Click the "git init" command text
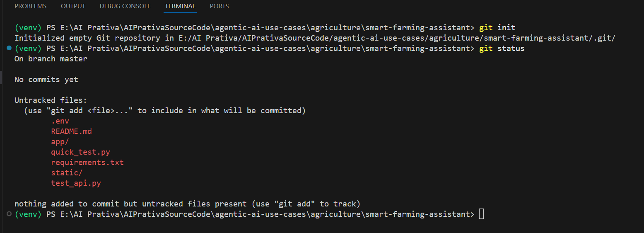Screen dimensions: 644x233 pyautogui.click(x=497, y=28)
